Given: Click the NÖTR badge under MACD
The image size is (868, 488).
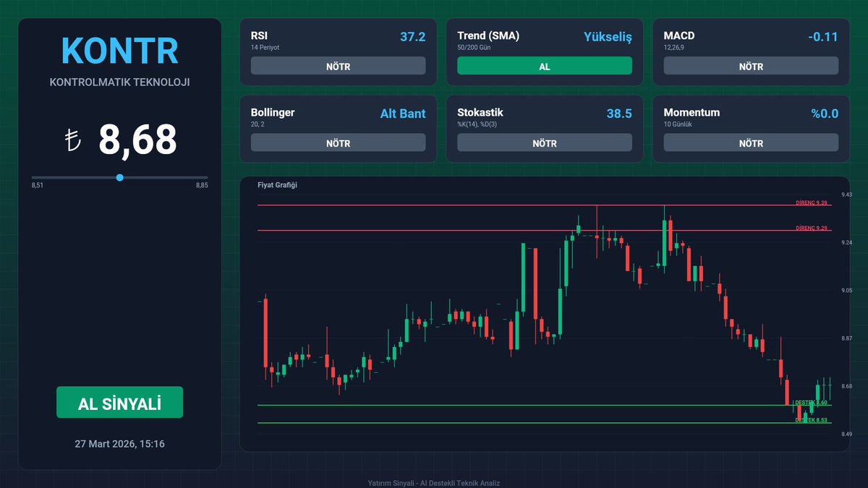Looking at the screenshot, I should click(751, 66).
